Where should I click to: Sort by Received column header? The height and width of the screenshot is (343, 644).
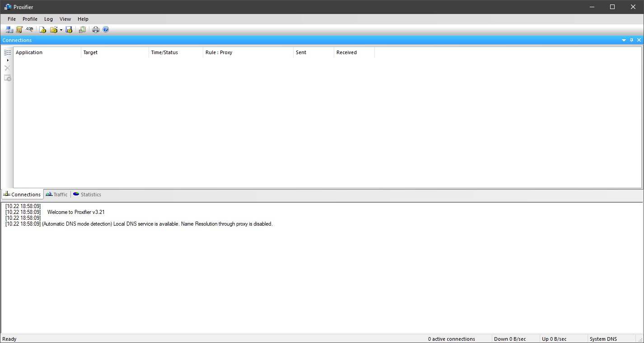tap(355, 52)
